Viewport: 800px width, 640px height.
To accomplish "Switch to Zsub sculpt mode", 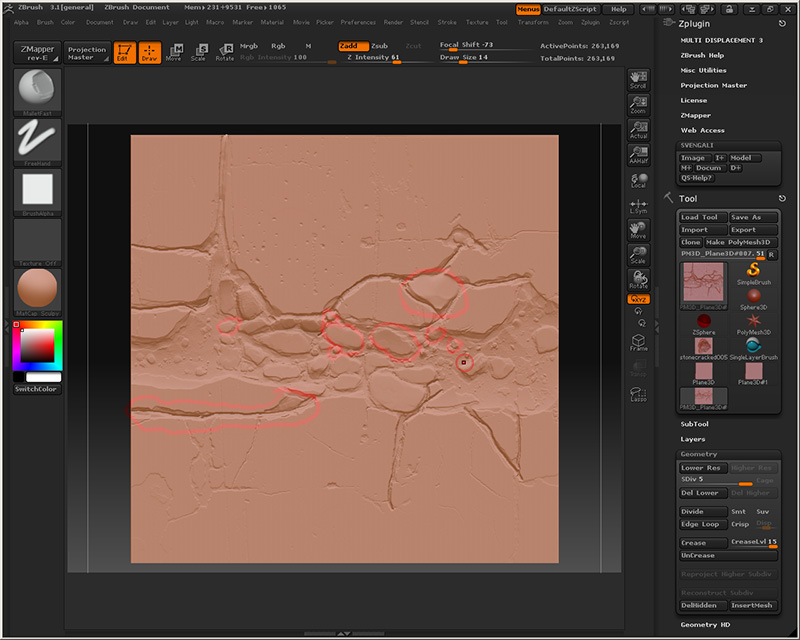I will 379,46.
